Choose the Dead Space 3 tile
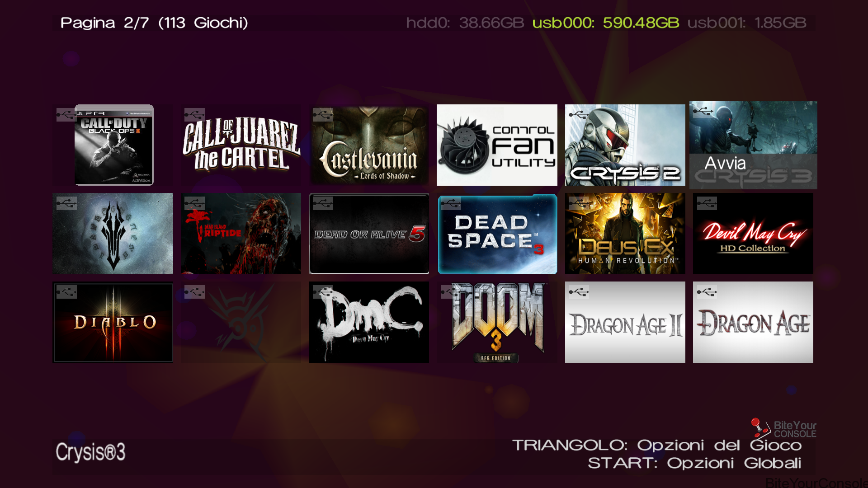 click(497, 234)
